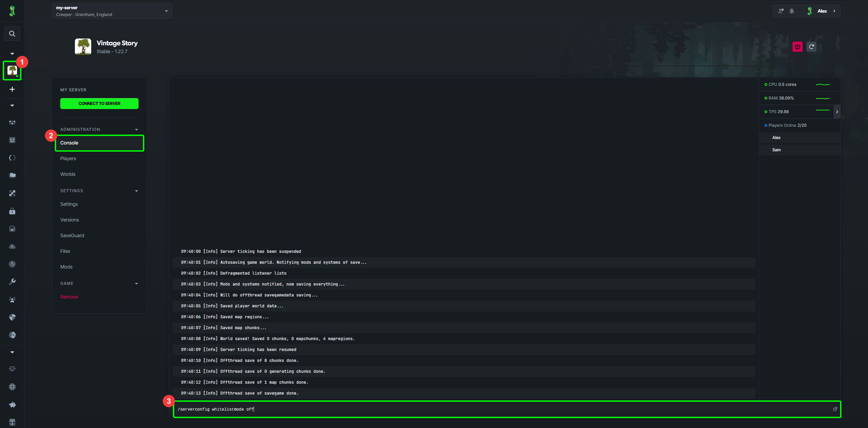Click the red power button for the server
The image size is (868, 428).
point(798,47)
